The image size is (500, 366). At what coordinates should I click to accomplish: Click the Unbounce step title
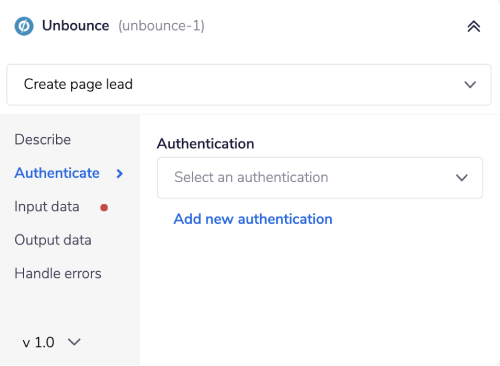75,26
